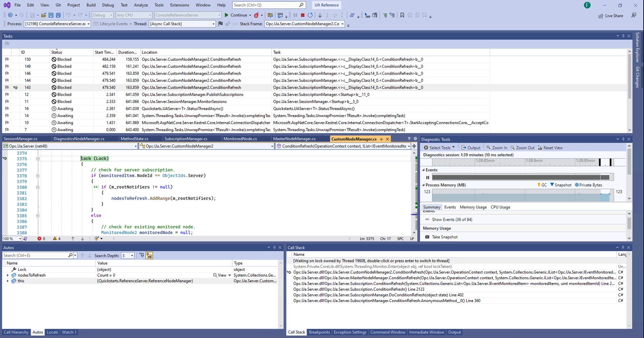Open the Search Depth dropdown
Image resolution: width=644 pixels, height=338 pixels.
(132, 256)
